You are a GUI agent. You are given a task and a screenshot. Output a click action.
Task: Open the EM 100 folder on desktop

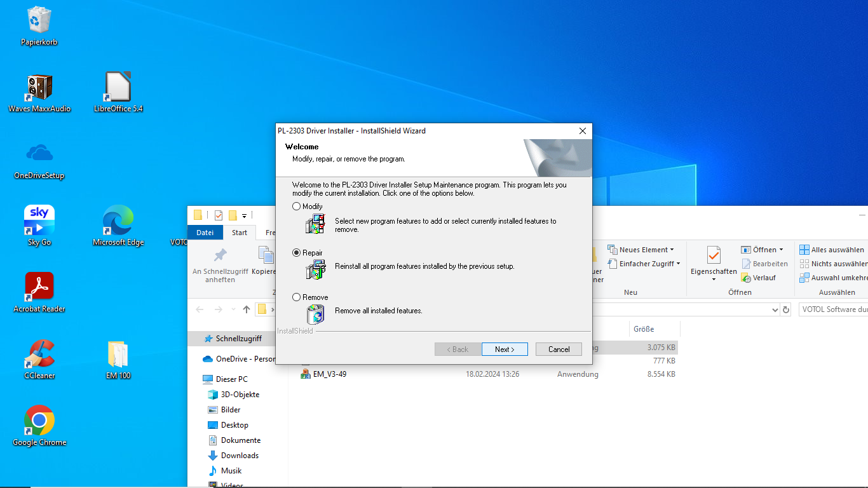[118, 355]
